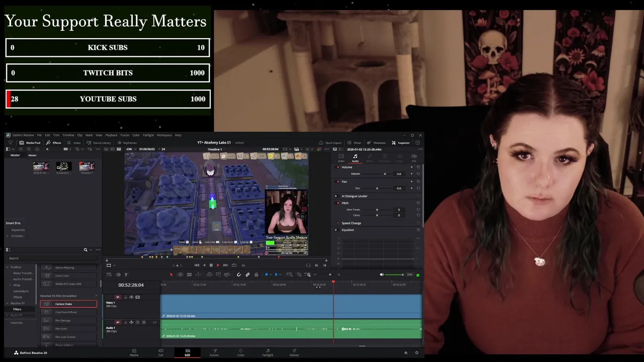
Task: Click the media pool search magnifier icon
Action: coord(77,149)
